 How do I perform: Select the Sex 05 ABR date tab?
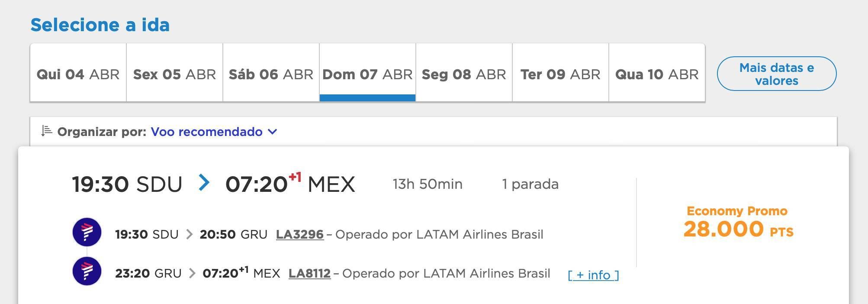tap(174, 74)
